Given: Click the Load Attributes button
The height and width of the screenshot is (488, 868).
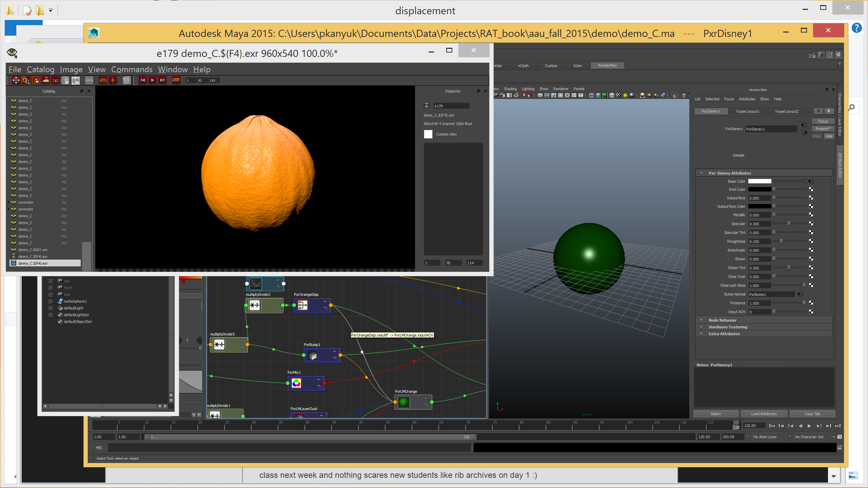Looking at the screenshot, I should click(764, 414).
